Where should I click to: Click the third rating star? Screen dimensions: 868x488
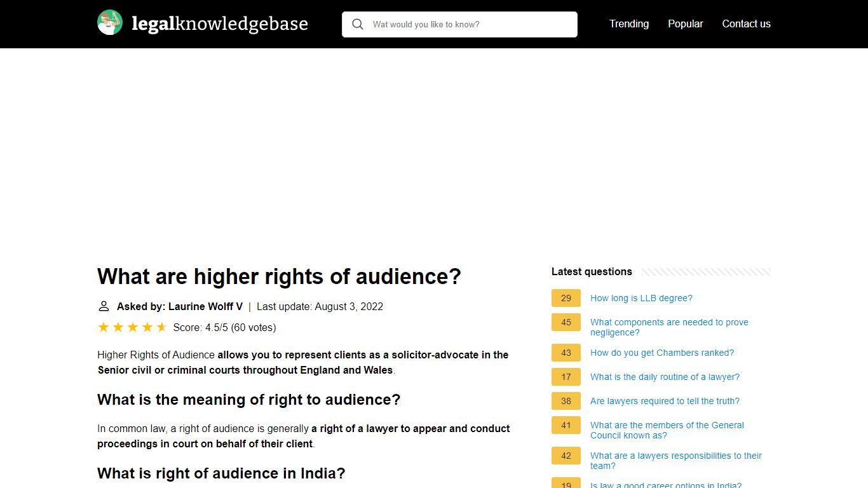[x=133, y=327]
